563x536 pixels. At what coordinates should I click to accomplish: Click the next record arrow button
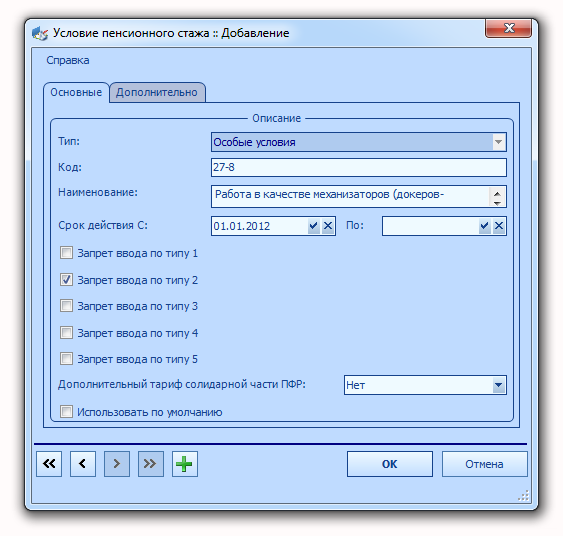pos(117,463)
